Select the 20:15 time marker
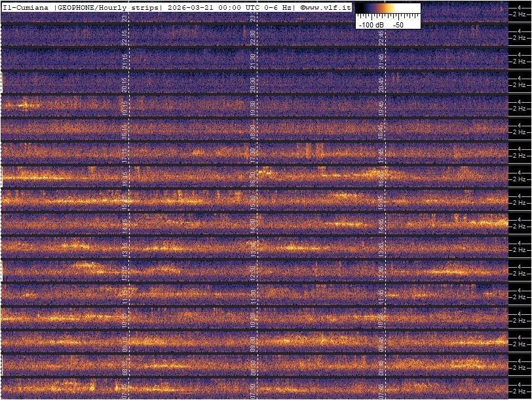The image size is (532, 400). coord(125,85)
